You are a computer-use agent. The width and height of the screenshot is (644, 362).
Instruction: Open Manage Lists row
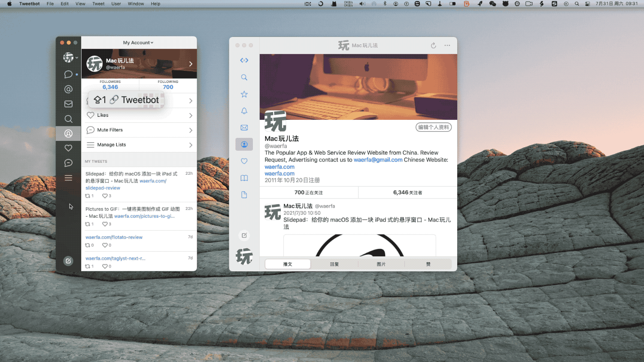[x=139, y=145]
